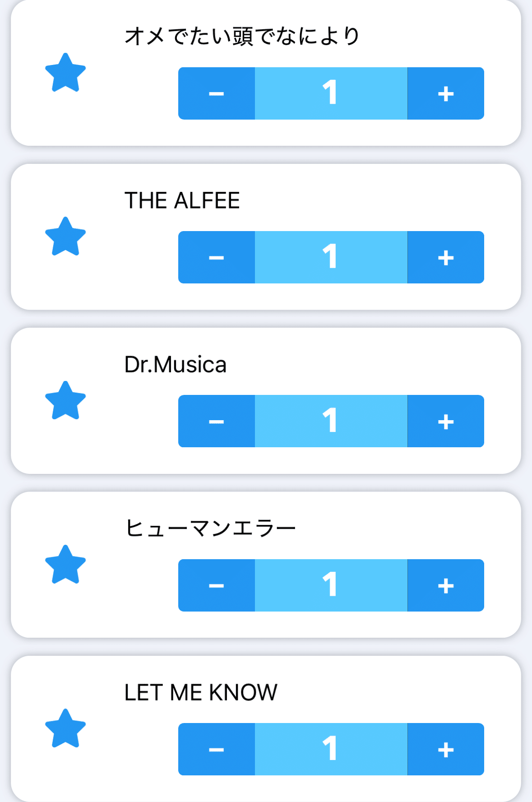This screenshot has width=532, height=802.
Task: Reduce the ヒューマンエラー quantity
Action: (217, 585)
